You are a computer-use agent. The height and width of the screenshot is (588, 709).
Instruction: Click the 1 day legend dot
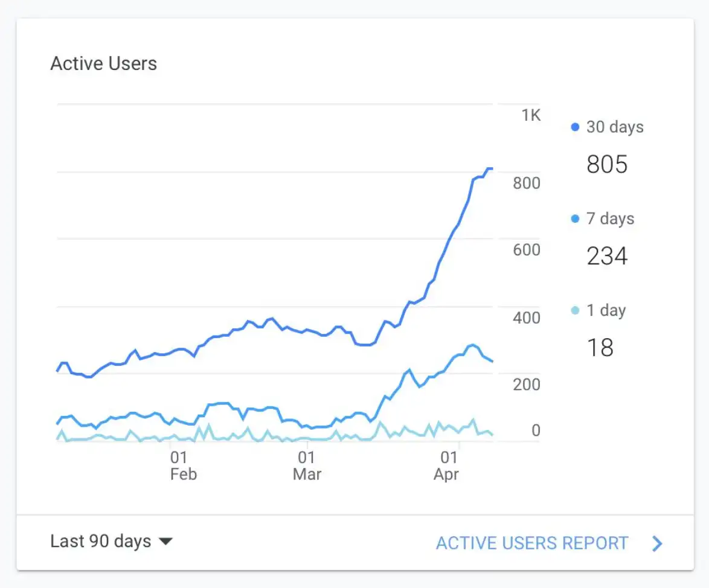click(575, 310)
